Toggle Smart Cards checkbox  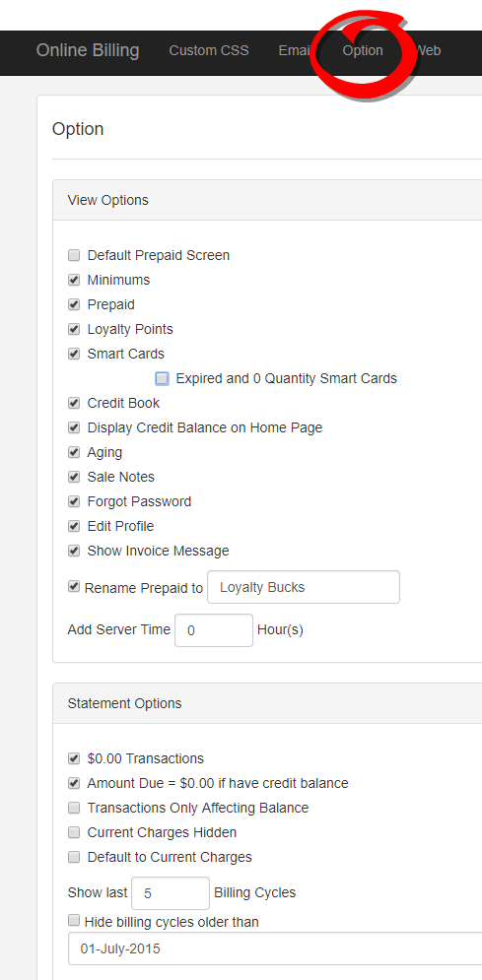point(74,354)
